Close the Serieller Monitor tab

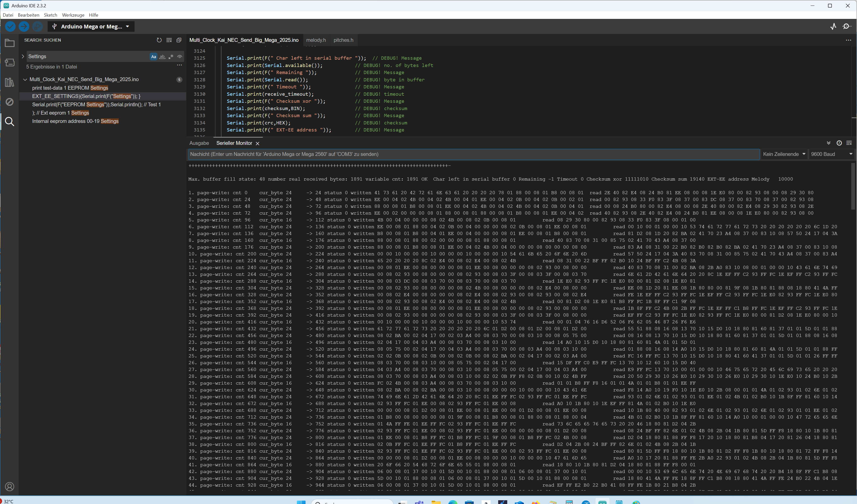(258, 143)
